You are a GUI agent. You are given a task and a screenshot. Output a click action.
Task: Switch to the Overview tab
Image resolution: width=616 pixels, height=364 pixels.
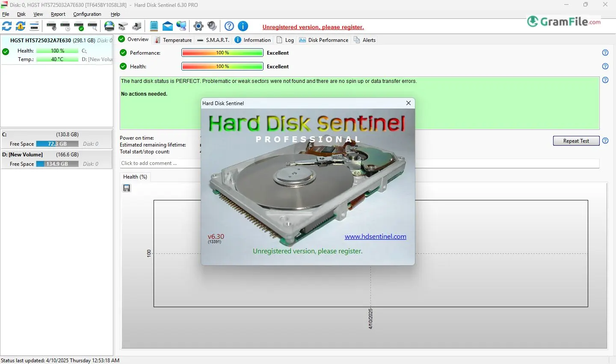(133, 39)
